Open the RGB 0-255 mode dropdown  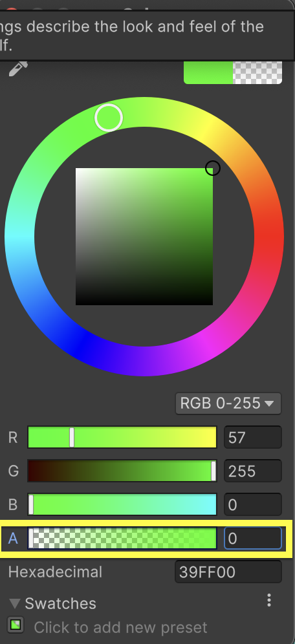[x=228, y=403]
